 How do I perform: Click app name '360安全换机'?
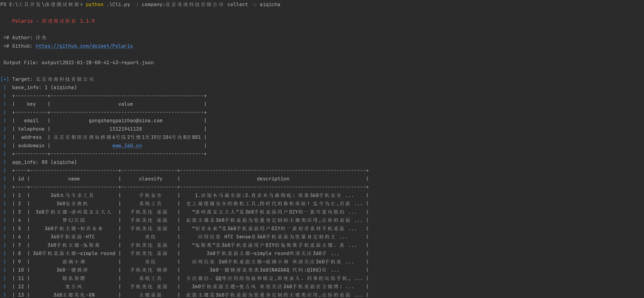coord(72,204)
